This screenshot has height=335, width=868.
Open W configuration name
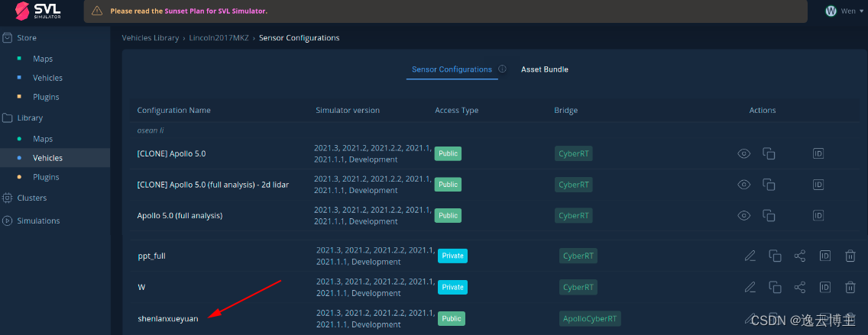141,287
